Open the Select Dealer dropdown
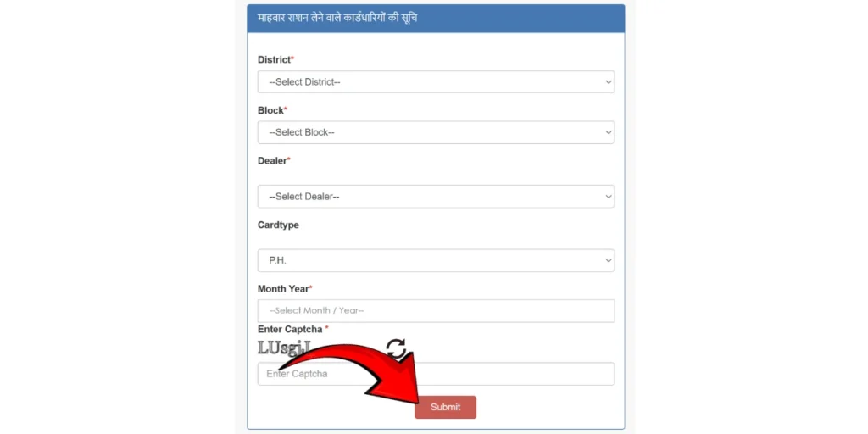Image resolution: width=868 pixels, height=434 pixels. tap(436, 197)
